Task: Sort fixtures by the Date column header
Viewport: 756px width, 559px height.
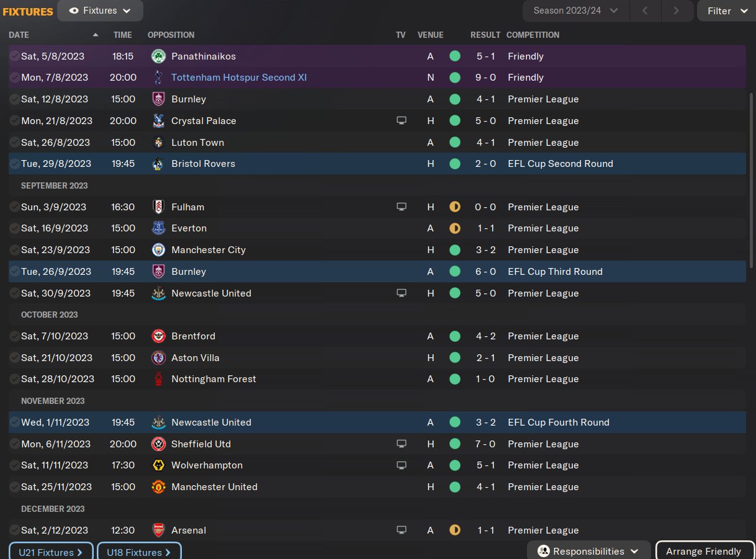Action: pyautogui.click(x=19, y=35)
